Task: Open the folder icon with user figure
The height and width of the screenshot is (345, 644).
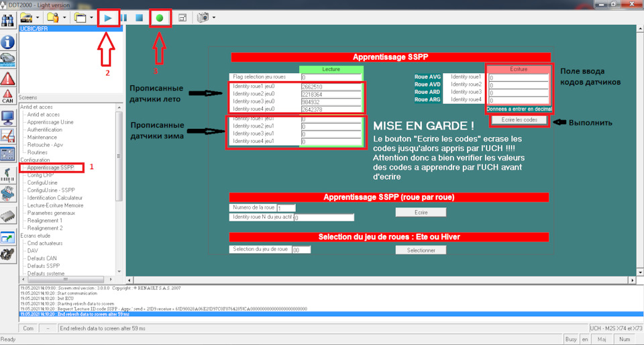Action: pyautogui.click(x=53, y=17)
